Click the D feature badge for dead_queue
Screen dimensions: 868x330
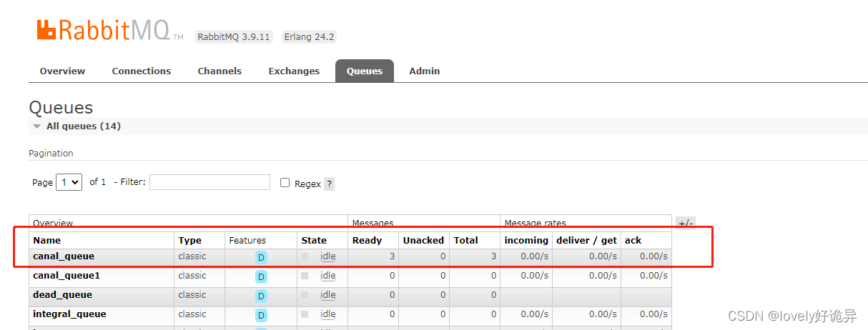click(261, 296)
